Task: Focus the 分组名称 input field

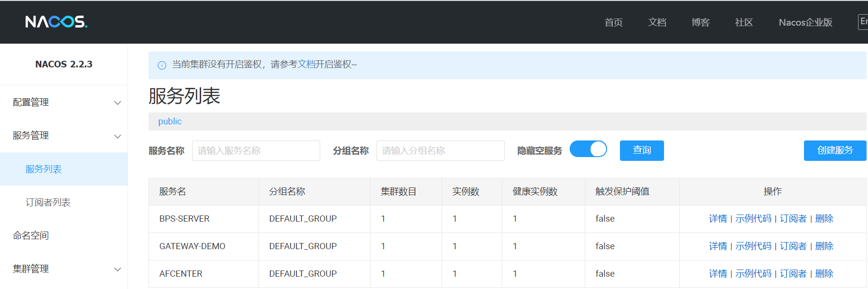Action: click(440, 151)
